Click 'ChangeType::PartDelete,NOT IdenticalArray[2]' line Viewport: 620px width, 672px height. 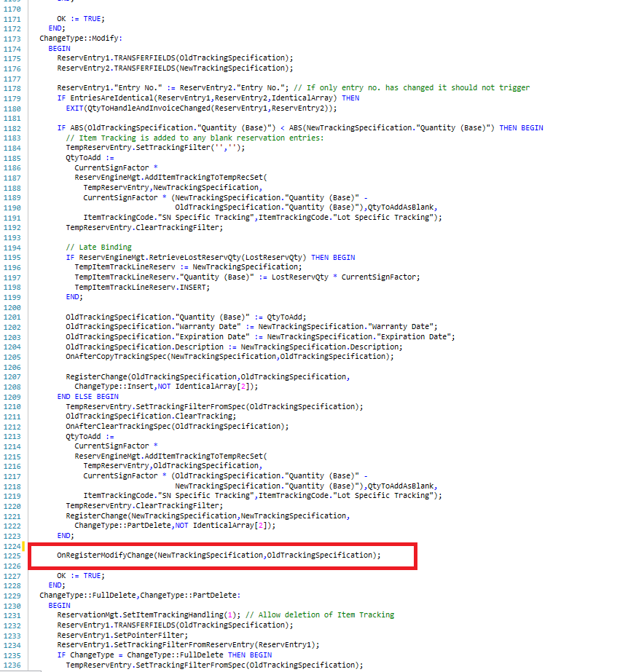point(175,526)
